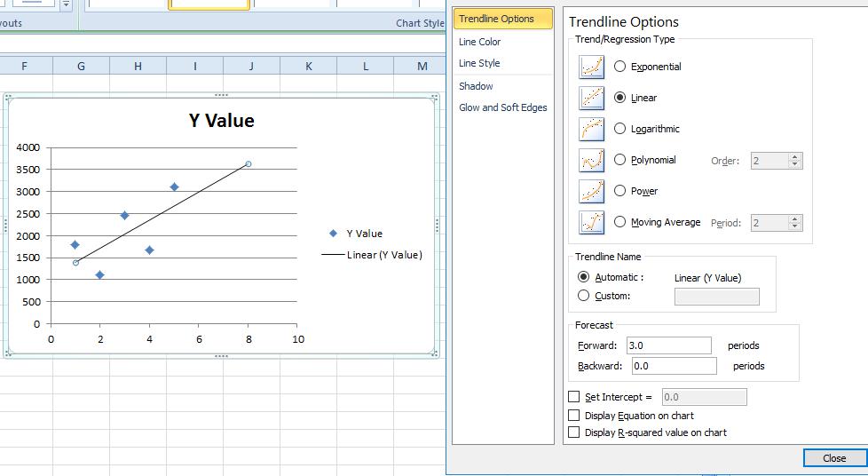This screenshot has width=868, height=476.
Task: Click the Custom trendline name text box
Action: click(717, 297)
